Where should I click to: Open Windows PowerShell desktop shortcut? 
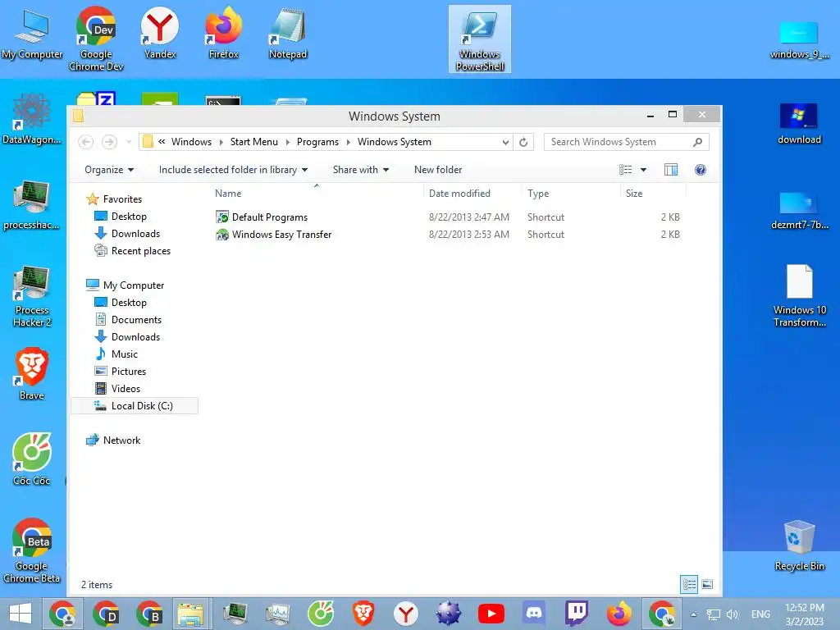479,39
